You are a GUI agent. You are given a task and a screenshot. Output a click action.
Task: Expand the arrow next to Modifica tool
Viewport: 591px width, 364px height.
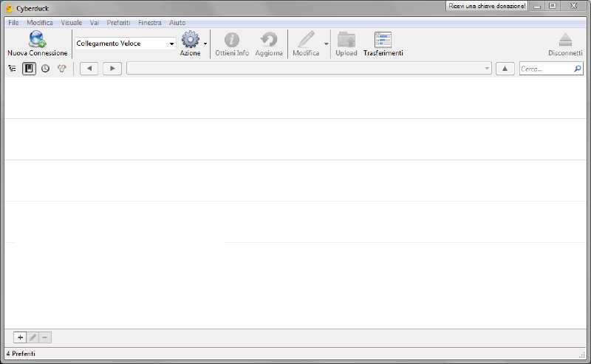[326, 44]
